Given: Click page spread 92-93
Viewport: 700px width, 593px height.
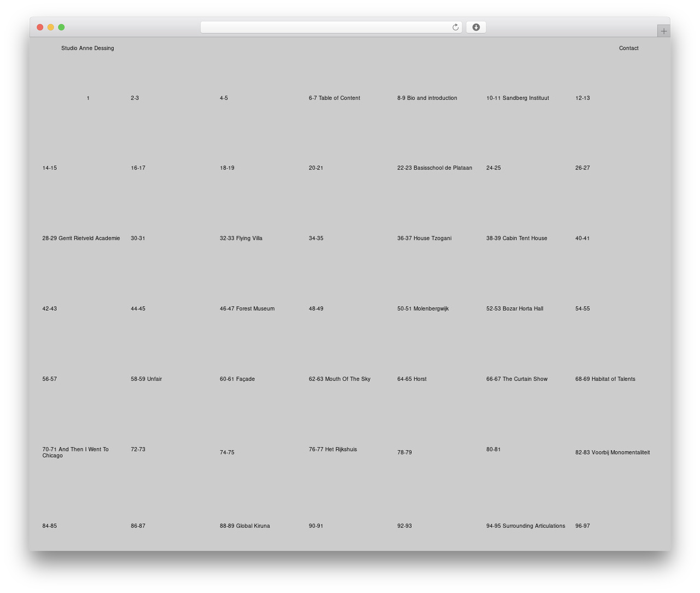Looking at the screenshot, I should tap(404, 526).
